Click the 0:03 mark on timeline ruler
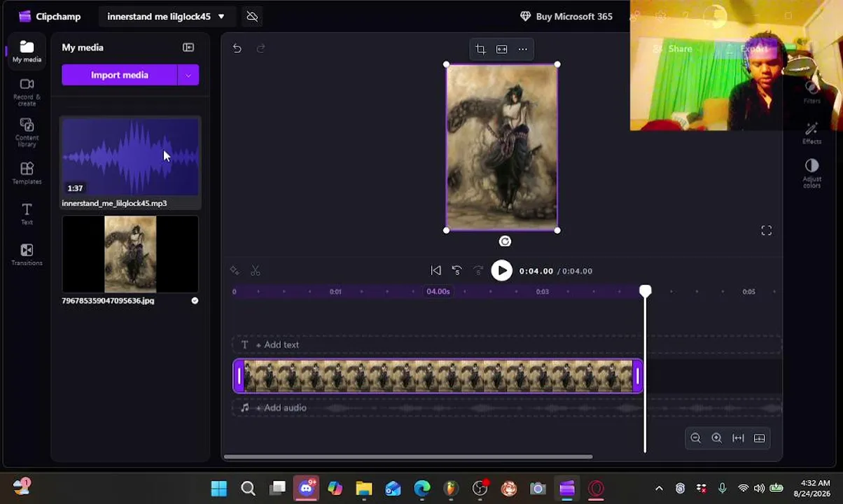Viewport: 843px width, 504px height. click(x=542, y=292)
